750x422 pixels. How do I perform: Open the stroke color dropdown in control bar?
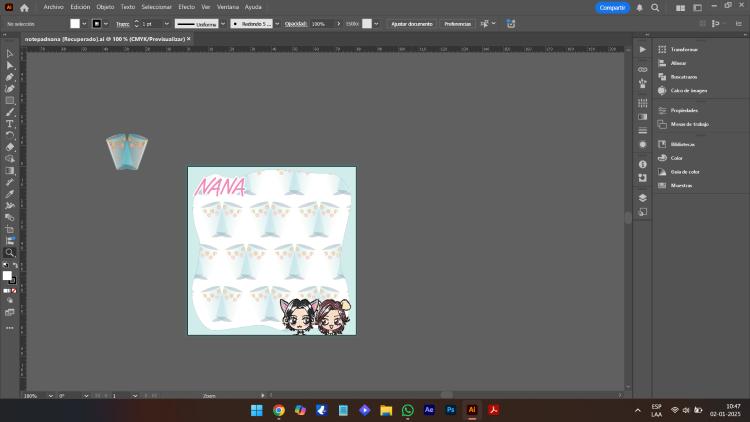click(x=106, y=24)
